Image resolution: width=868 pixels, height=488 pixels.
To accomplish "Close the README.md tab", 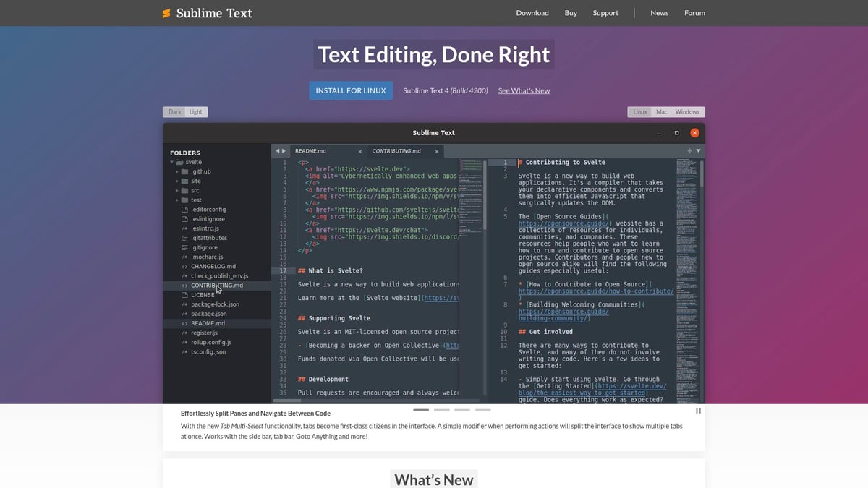I will 359,151.
